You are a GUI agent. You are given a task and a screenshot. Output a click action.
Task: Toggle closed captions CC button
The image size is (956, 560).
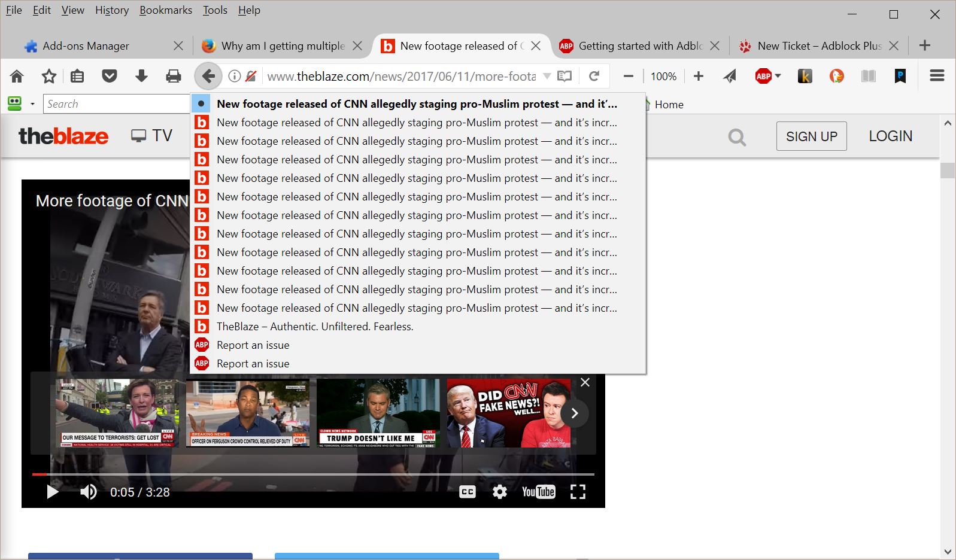click(x=467, y=492)
